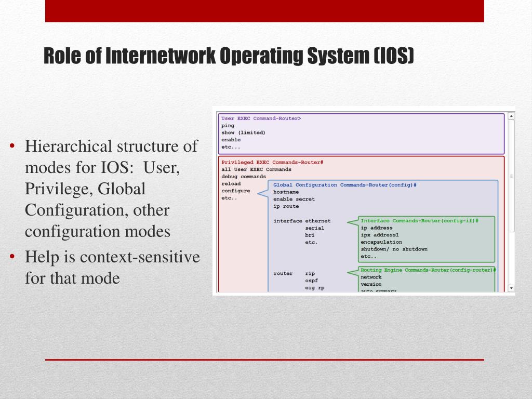The height and width of the screenshot is (399, 532).
Task: Click the 'router' keyword in global config
Action: 283,273
